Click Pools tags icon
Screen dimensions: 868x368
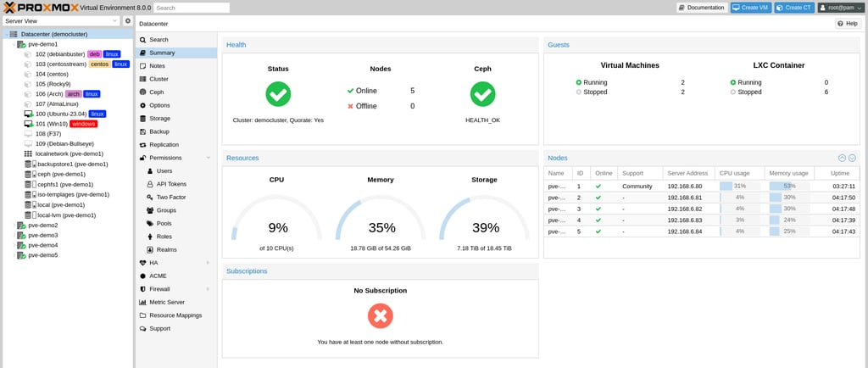(150, 224)
